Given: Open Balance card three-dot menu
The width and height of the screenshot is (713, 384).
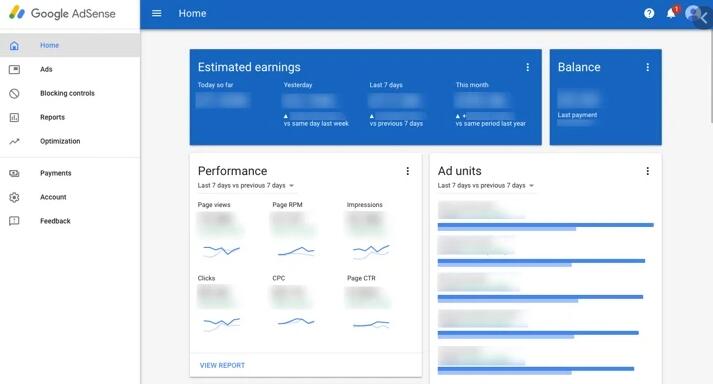Looking at the screenshot, I should (648, 67).
